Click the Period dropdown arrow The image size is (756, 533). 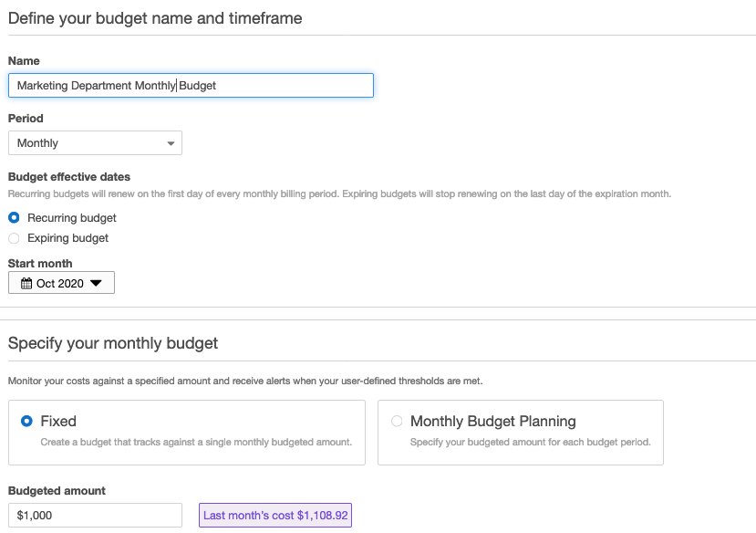[171, 143]
